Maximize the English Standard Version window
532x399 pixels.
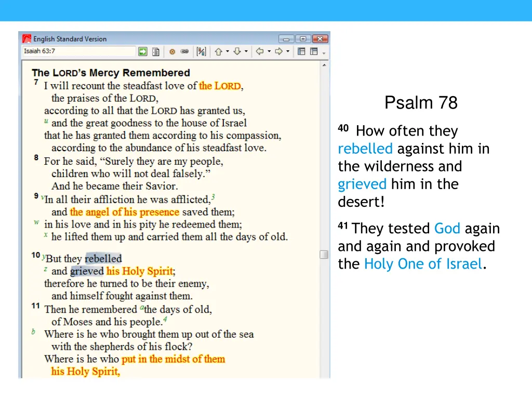pos(303,39)
